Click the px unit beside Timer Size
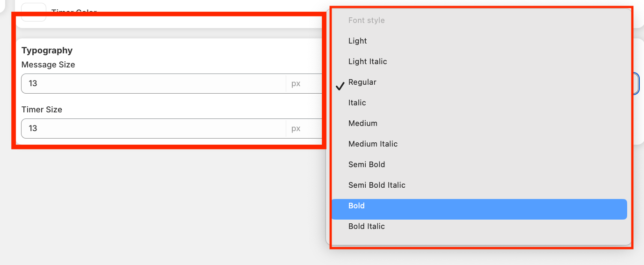 click(x=296, y=129)
